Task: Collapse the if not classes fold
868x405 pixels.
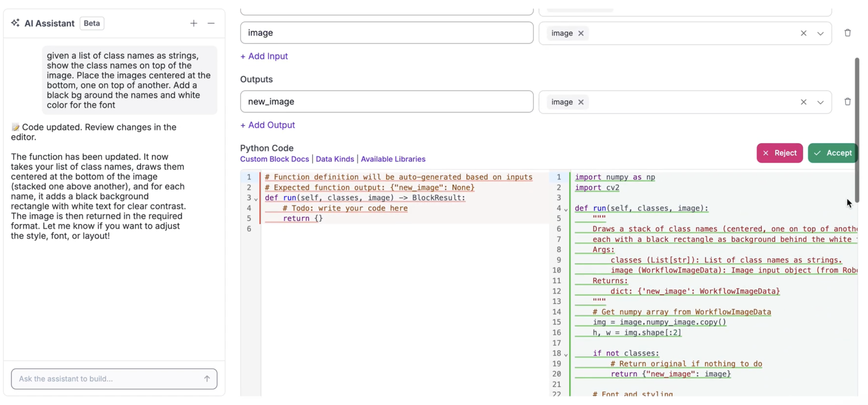Action: point(566,354)
